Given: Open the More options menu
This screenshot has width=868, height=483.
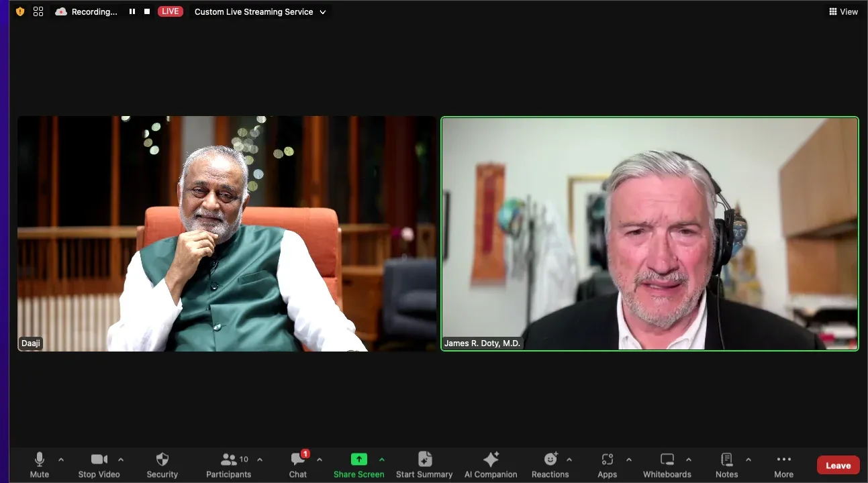Looking at the screenshot, I should [783, 465].
